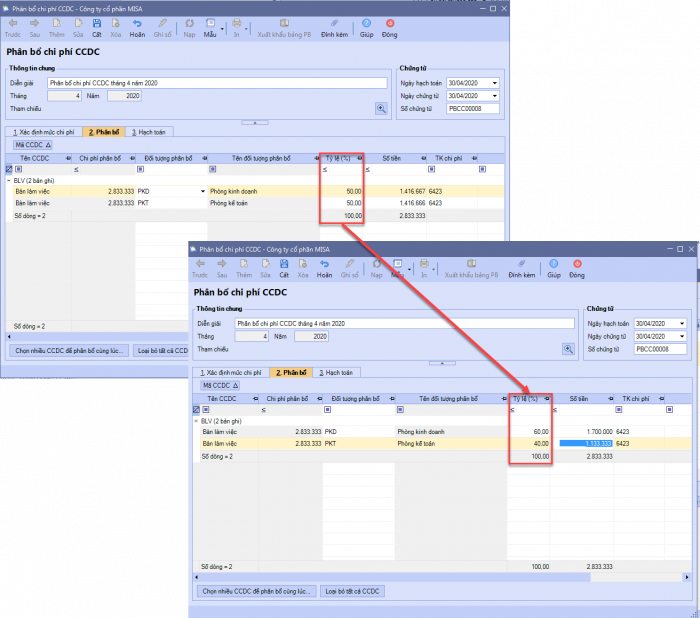Click the Tham chiếu magnifier icon in front window
Image resolution: width=700 pixels, height=618 pixels.
click(x=568, y=349)
